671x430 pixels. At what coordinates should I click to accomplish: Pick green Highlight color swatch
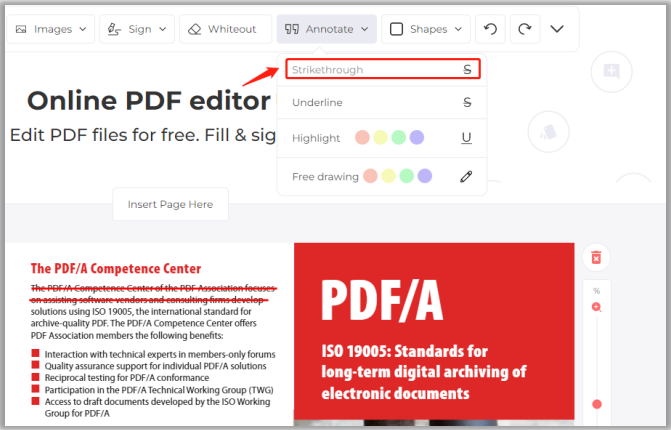click(x=398, y=138)
